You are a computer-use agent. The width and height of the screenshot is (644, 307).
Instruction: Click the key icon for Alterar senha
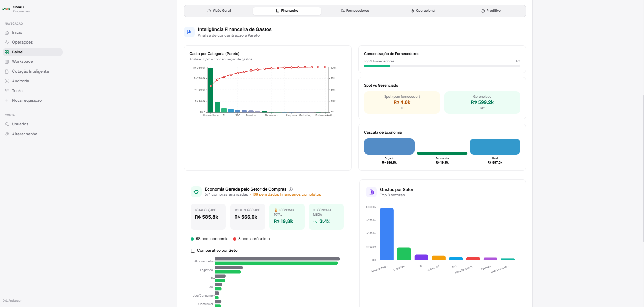click(x=7, y=134)
